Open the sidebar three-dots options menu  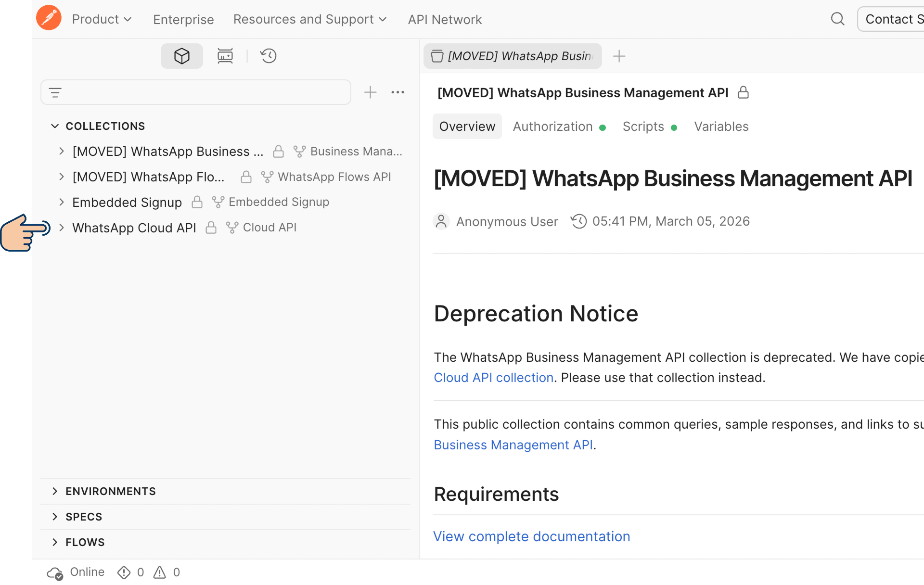(398, 92)
